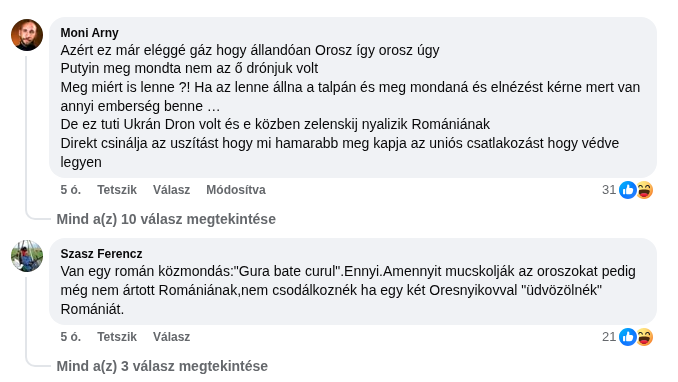The height and width of the screenshot is (382, 678).
Task: Open the 21 reactions count
Action: tap(609, 337)
